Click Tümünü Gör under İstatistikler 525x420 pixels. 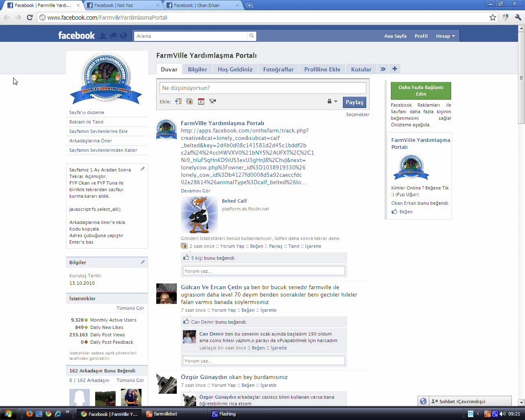tap(130, 308)
